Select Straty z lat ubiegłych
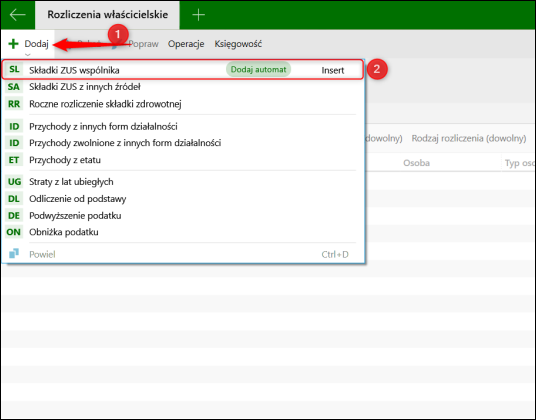This screenshot has width=536, height=420. 183,181
